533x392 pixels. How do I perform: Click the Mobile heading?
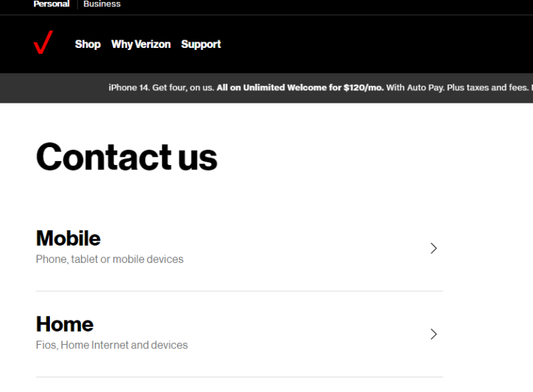pos(68,239)
